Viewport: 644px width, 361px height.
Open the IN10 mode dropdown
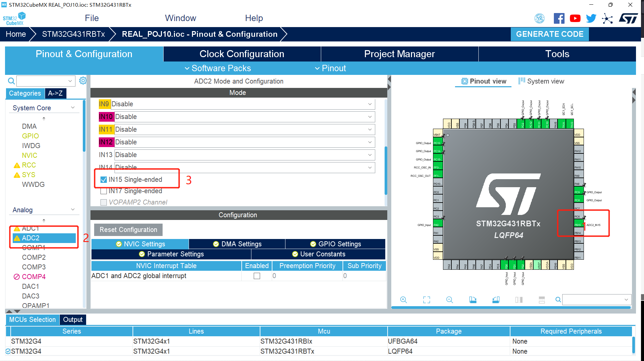point(245,117)
